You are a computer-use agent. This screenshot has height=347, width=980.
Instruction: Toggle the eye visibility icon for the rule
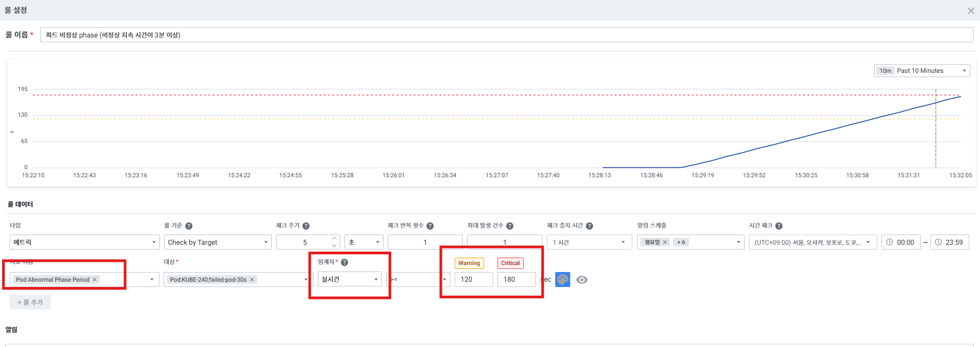coord(582,280)
